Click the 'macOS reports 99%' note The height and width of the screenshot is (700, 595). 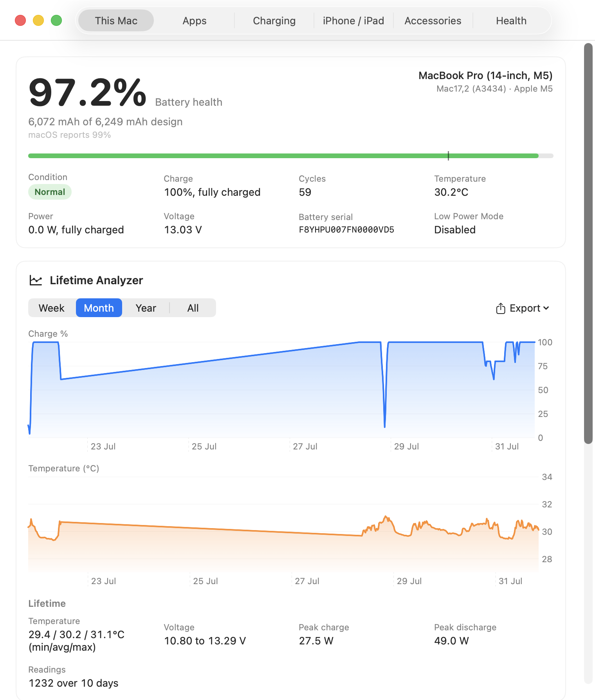click(70, 135)
